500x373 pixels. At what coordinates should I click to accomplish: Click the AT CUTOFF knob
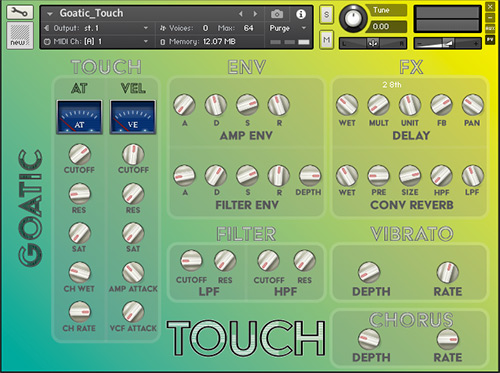click(x=79, y=154)
